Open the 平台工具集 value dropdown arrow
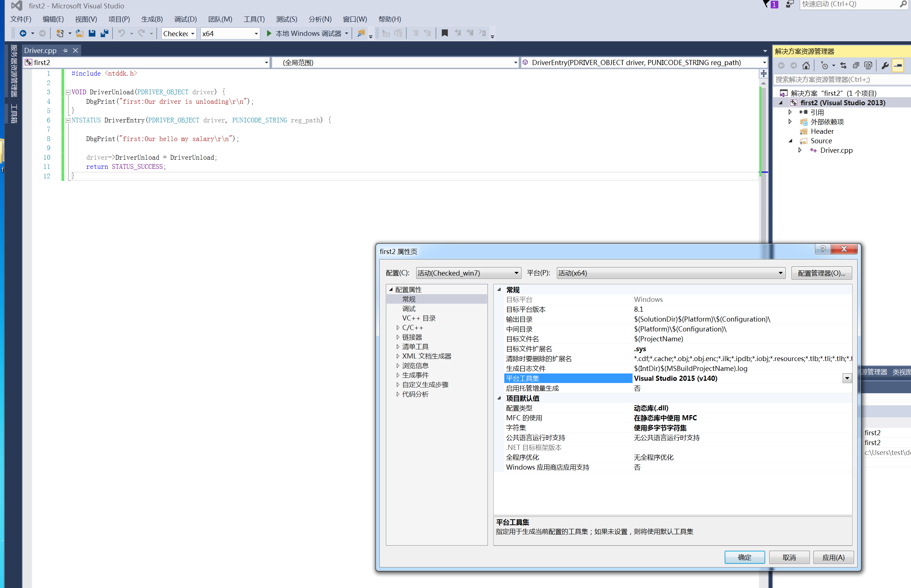 pos(847,378)
